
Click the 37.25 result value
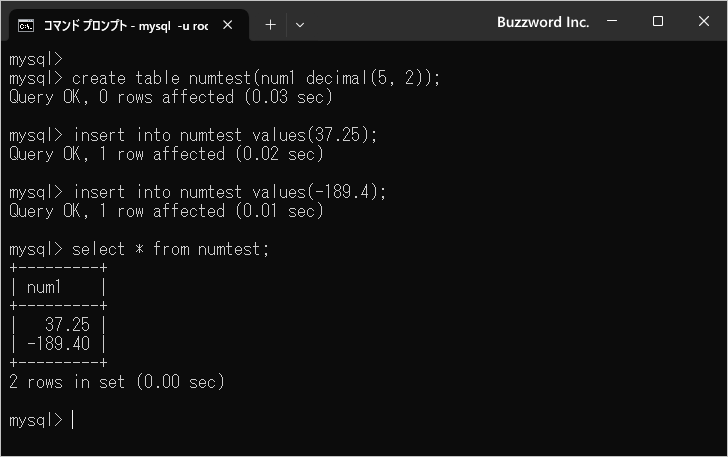pos(67,324)
